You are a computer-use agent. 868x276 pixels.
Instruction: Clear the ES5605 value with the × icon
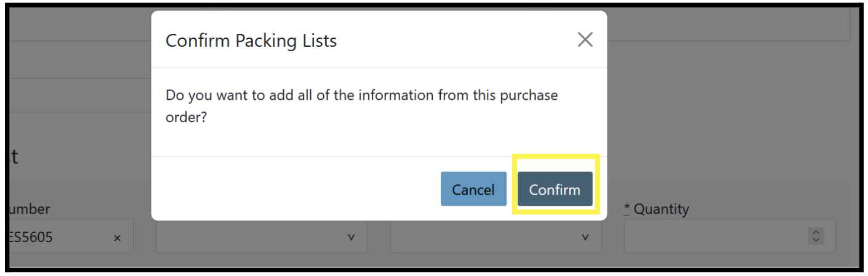coord(117,238)
